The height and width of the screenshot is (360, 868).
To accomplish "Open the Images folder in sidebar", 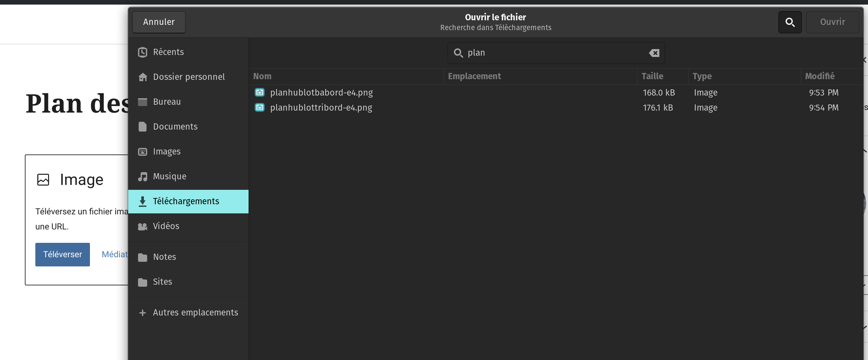I will 188,152.
